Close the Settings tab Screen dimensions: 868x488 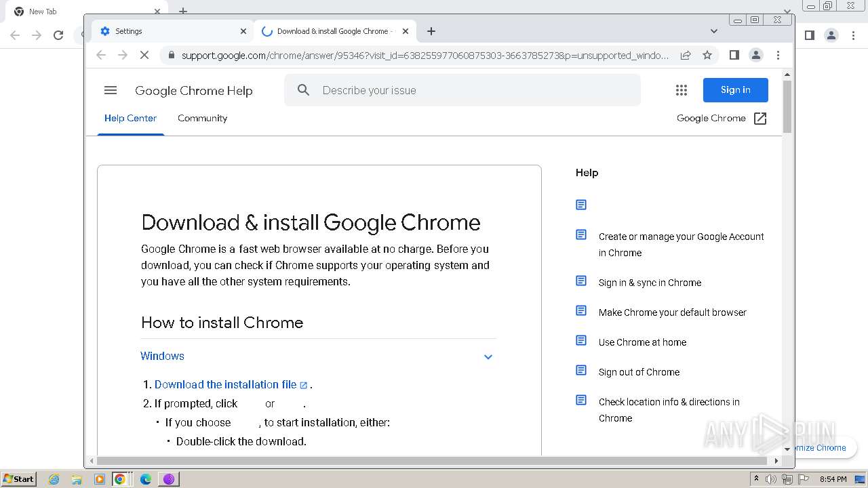coord(243,31)
